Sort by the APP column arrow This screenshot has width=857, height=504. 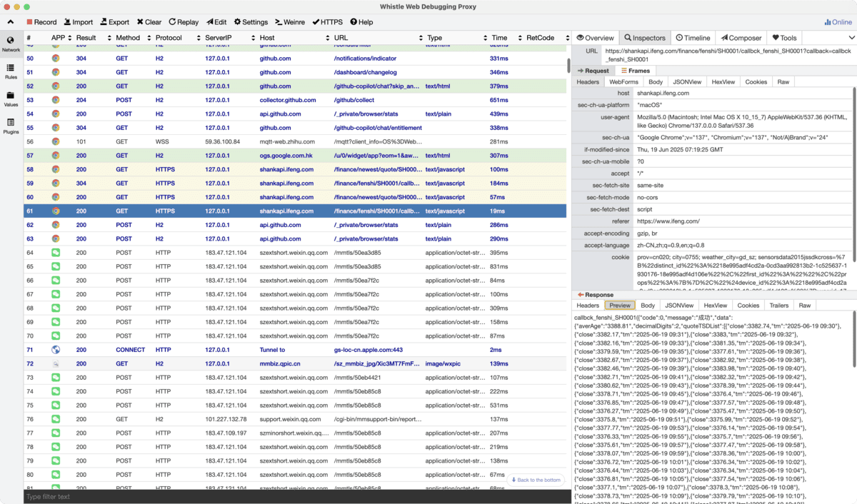point(69,38)
